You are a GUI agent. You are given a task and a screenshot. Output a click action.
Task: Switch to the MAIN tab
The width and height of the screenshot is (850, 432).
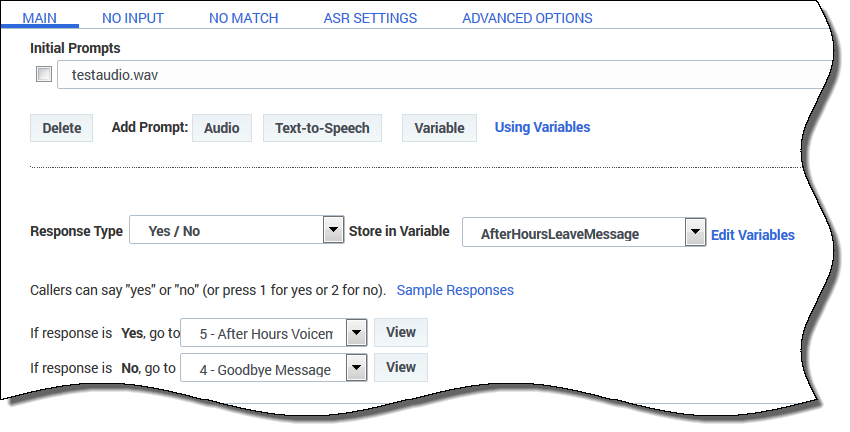[x=39, y=18]
